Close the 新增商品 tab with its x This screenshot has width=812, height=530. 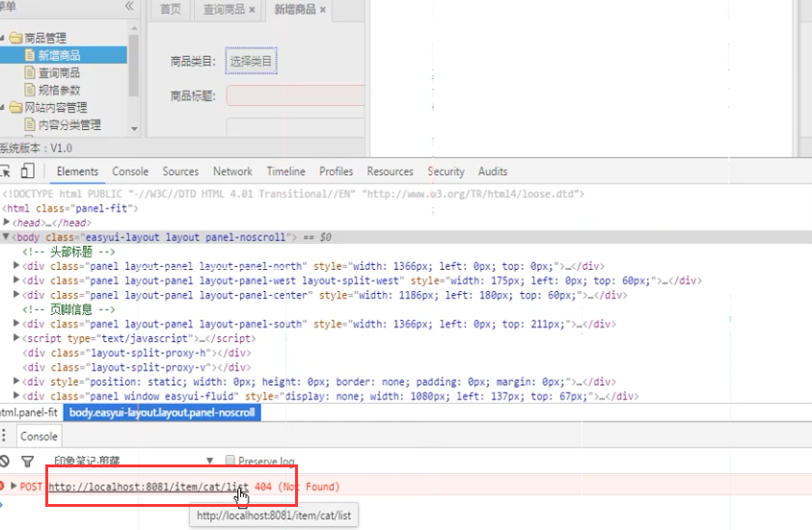pos(323,10)
